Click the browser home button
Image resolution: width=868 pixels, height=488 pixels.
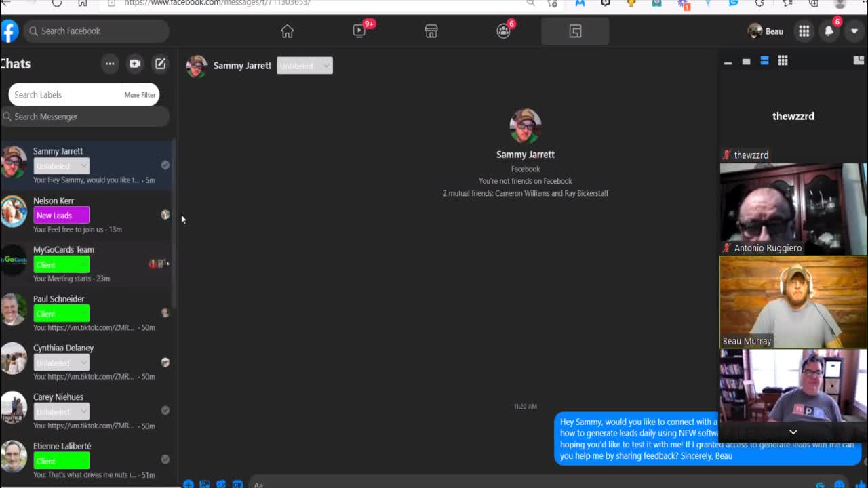click(82, 3)
